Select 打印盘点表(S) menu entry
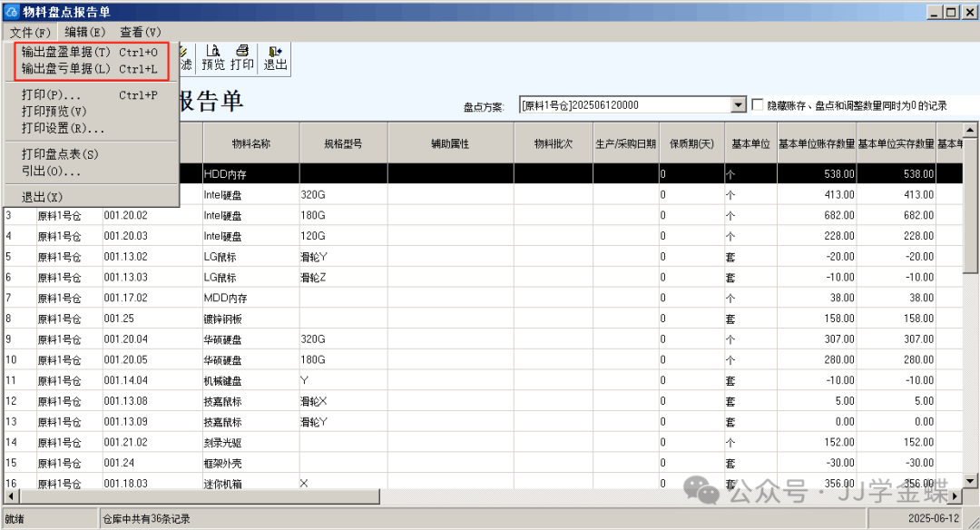Screen dimensions: 980x530 point(60,154)
